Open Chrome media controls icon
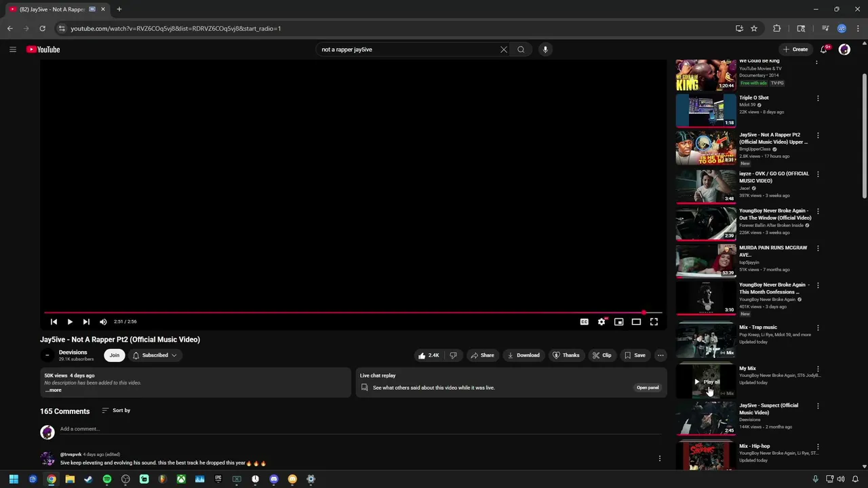The height and width of the screenshot is (488, 868). [825, 28]
